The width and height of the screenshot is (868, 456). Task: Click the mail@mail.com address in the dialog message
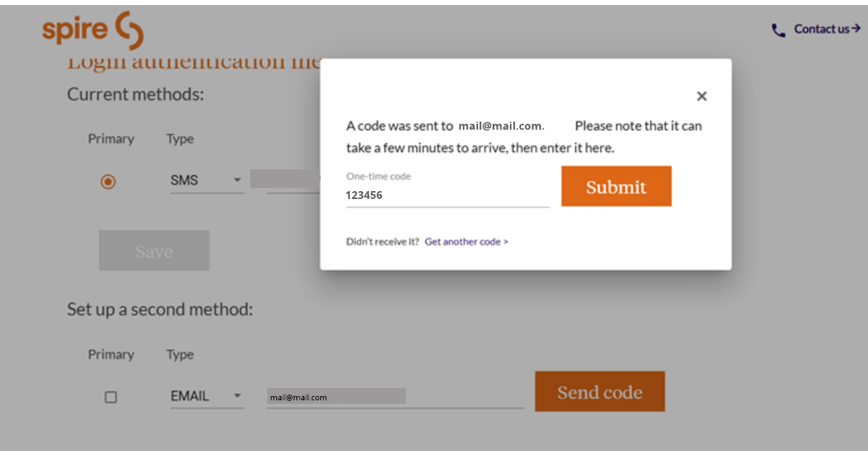pos(500,126)
